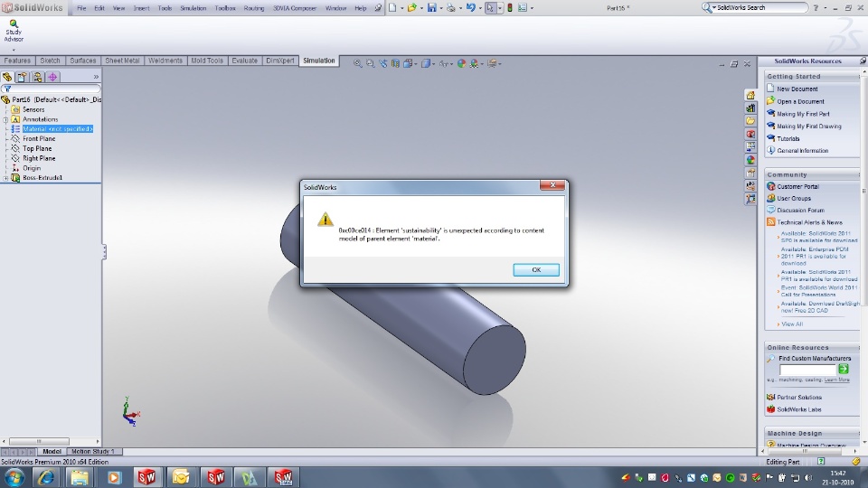
Task: Click the Zoom to Area icon
Action: pos(371,63)
